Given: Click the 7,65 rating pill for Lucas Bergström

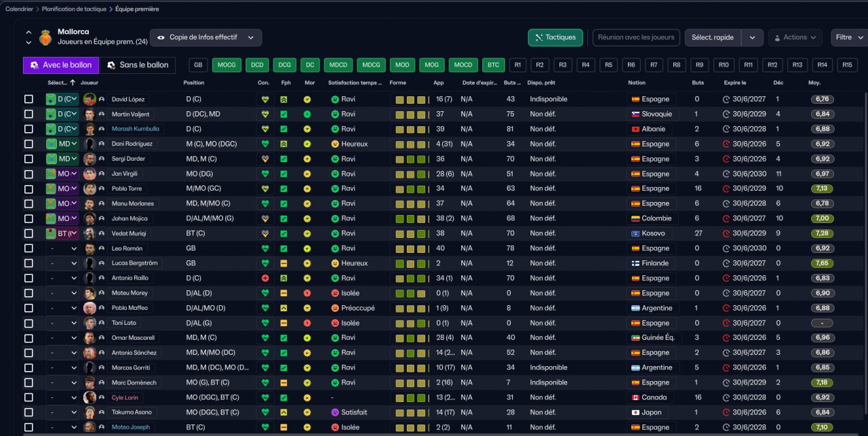Looking at the screenshot, I should [x=823, y=263].
